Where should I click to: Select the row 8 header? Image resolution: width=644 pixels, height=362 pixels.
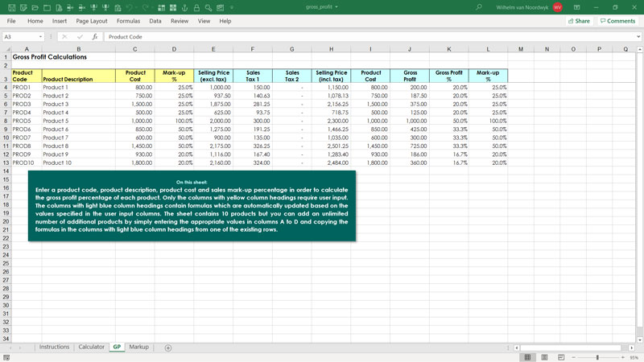coord(6,121)
